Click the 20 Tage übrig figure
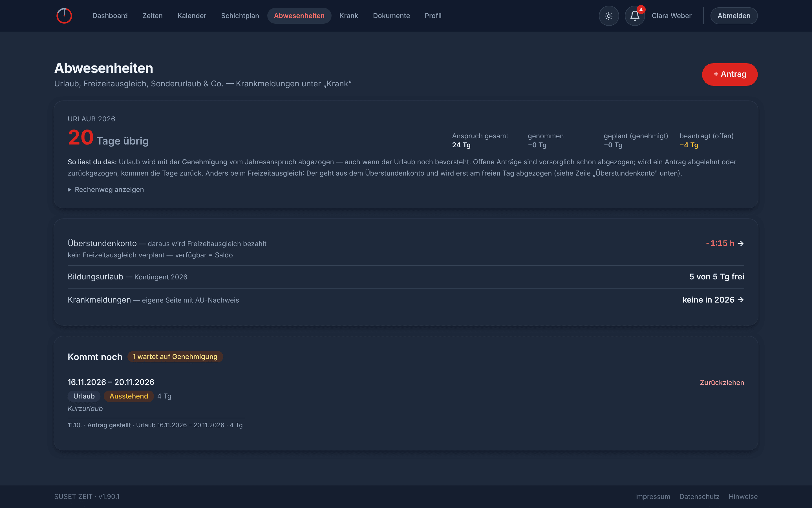Image resolution: width=812 pixels, height=508 pixels. tap(108, 138)
